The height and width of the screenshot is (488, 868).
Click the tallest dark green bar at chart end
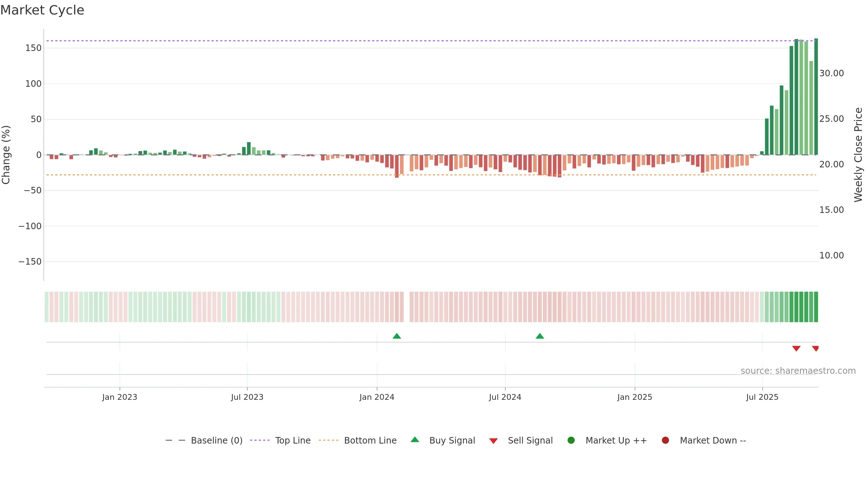[816, 97]
